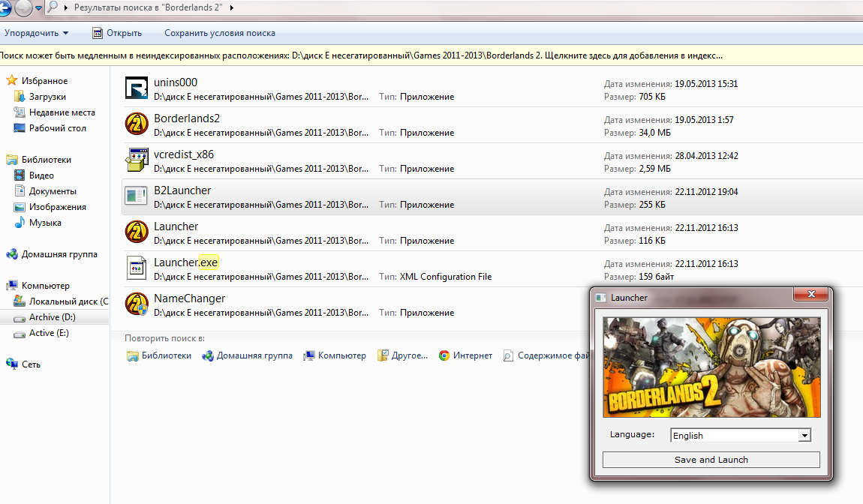Viewport: 863px width, 504px height.
Task: Select the B2Launcher application icon
Action: (136, 196)
